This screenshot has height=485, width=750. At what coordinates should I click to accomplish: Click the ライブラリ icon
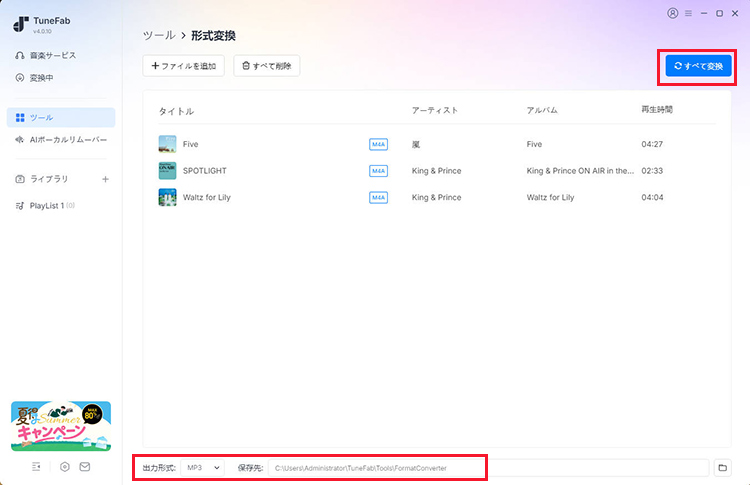coord(20,179)
